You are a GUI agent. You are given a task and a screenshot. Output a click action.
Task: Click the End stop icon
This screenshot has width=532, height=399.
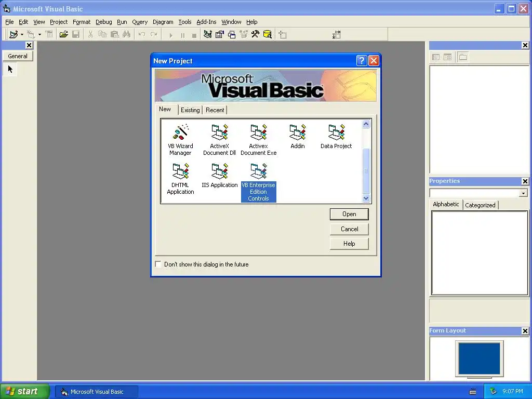coord(194,35)
